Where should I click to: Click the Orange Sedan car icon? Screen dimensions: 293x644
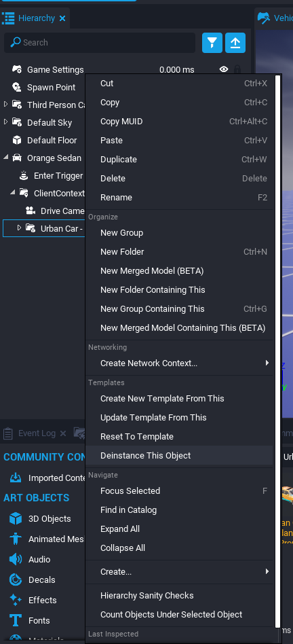click(x=17, y=158)
